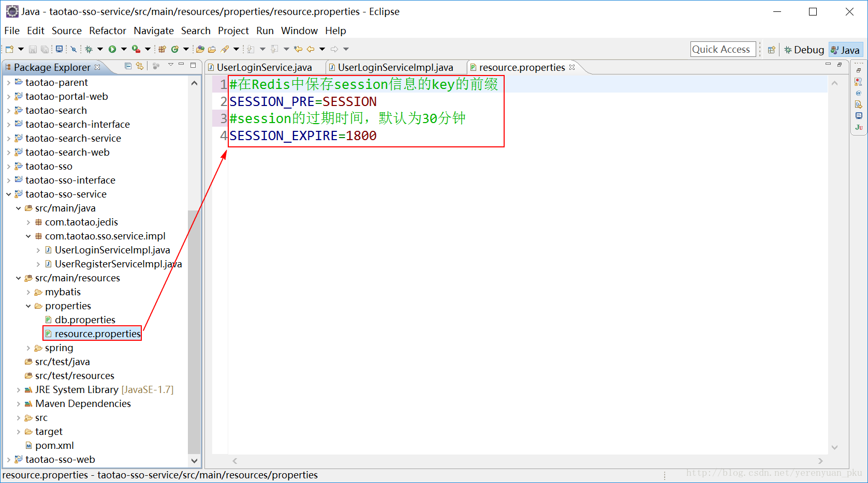Viewport: 868px width, 483px height.
Task: Open the Source menu
Action: pos(67,31)
